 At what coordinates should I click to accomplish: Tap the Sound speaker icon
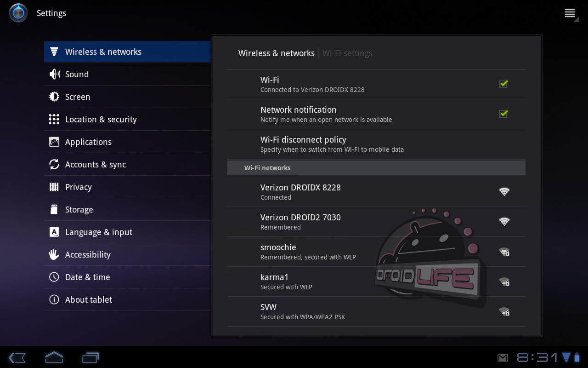click(54, 75)
